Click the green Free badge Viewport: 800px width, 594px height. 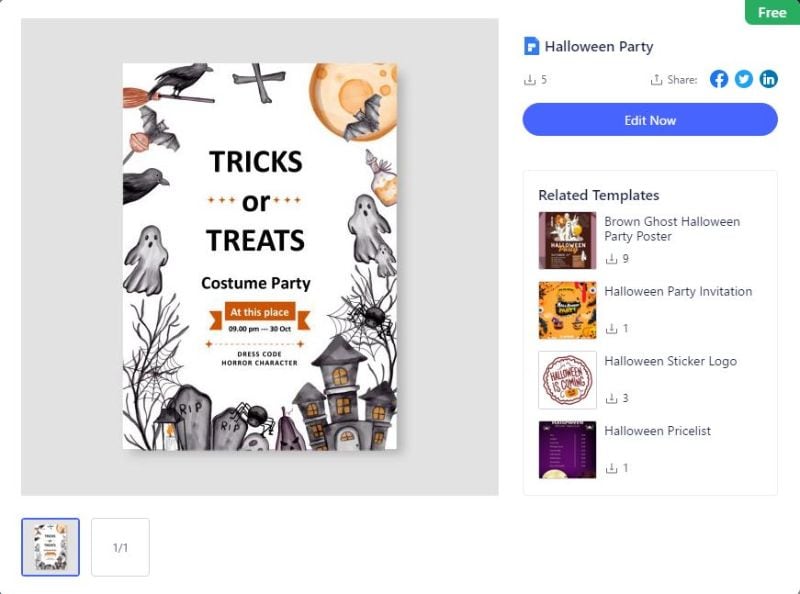pos(772,12)
